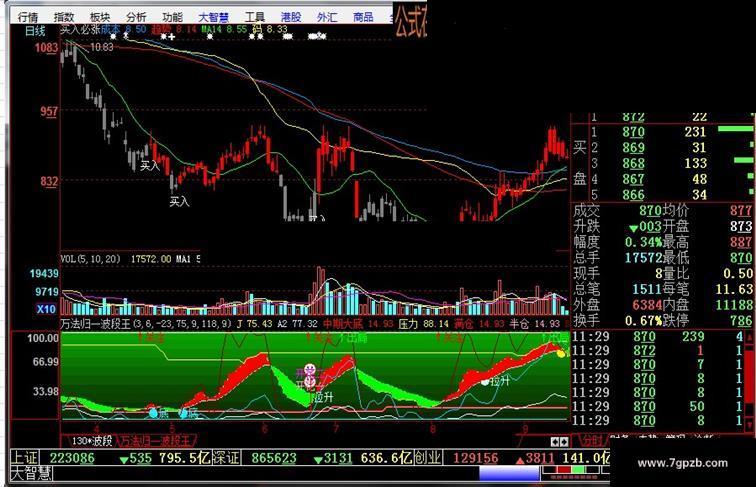Select the 深证 index in the status bar
The height and width of the screenshot is (487, 756).
click(x=226, y=457)
